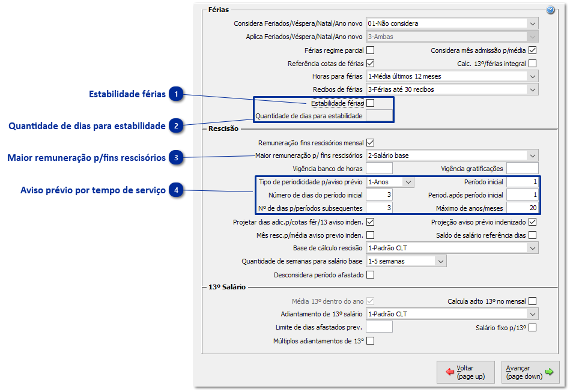Click the Period.após período inicial field

click(523, 195)
